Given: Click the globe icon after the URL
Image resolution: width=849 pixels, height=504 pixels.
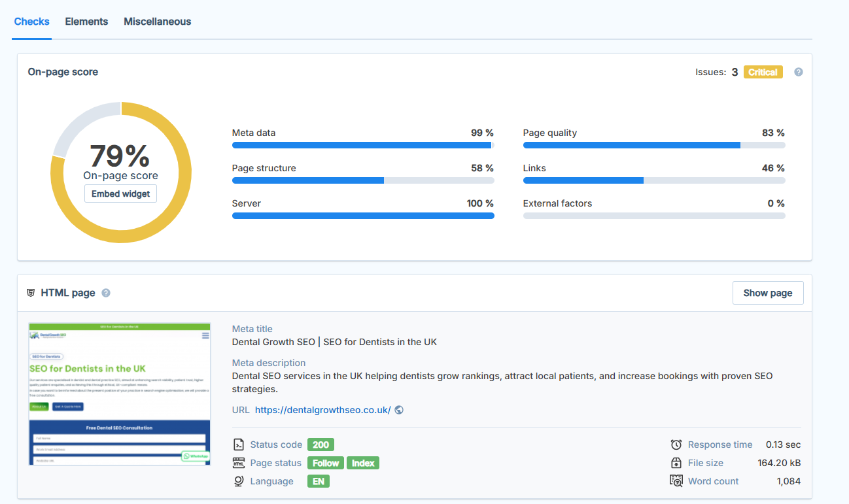Looking at the screenshot, I should tap(399, 410).
